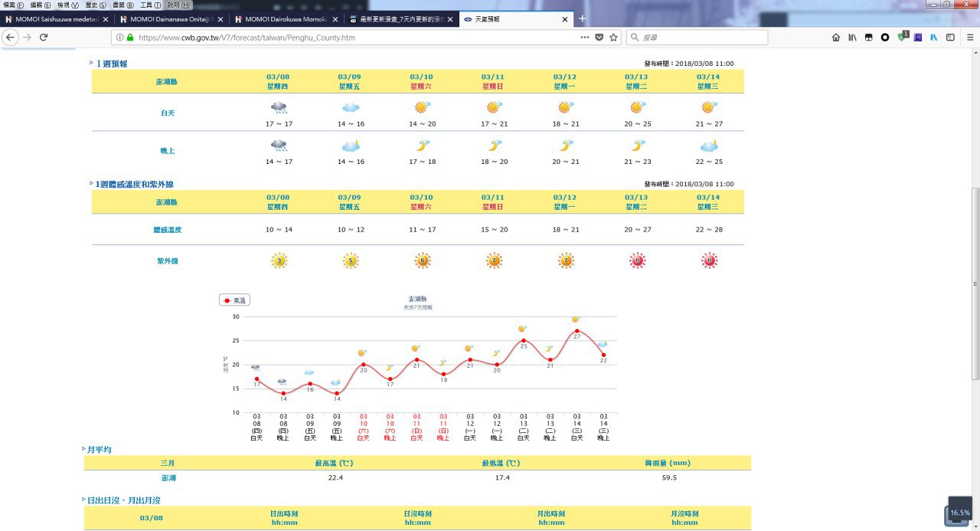The height and width of the screenshot is (531, 980).
Task: Collapse the 1週預報 section triangle
Action: pyautogui.click(x=91, y=63)
